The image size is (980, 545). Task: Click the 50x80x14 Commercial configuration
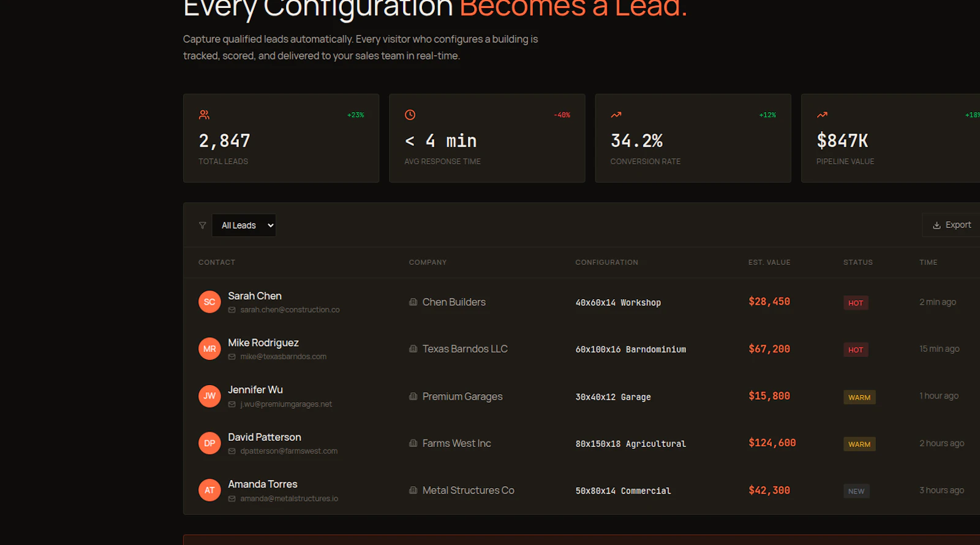(x=623, y=491)
